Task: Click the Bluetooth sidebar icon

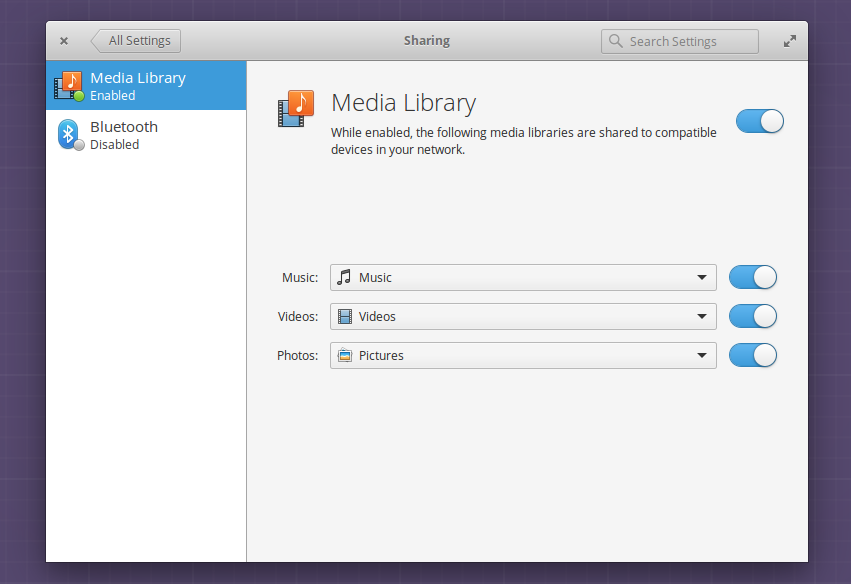Action: 70,135
